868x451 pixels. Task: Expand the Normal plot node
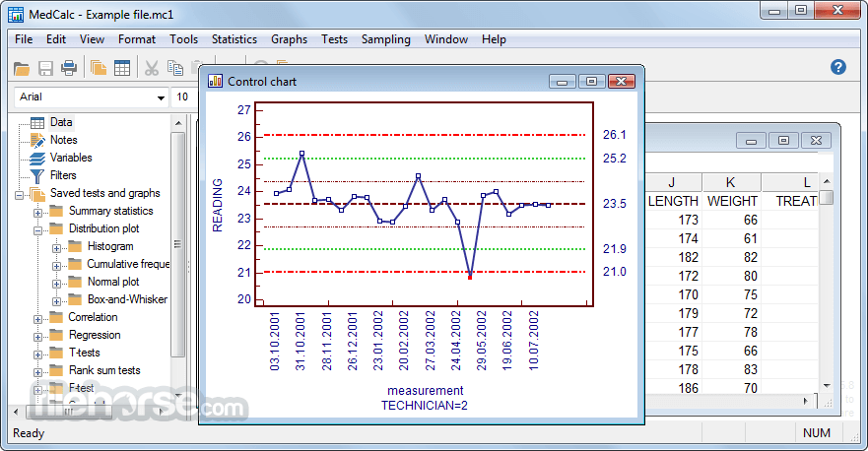click(x=56, y=284)
